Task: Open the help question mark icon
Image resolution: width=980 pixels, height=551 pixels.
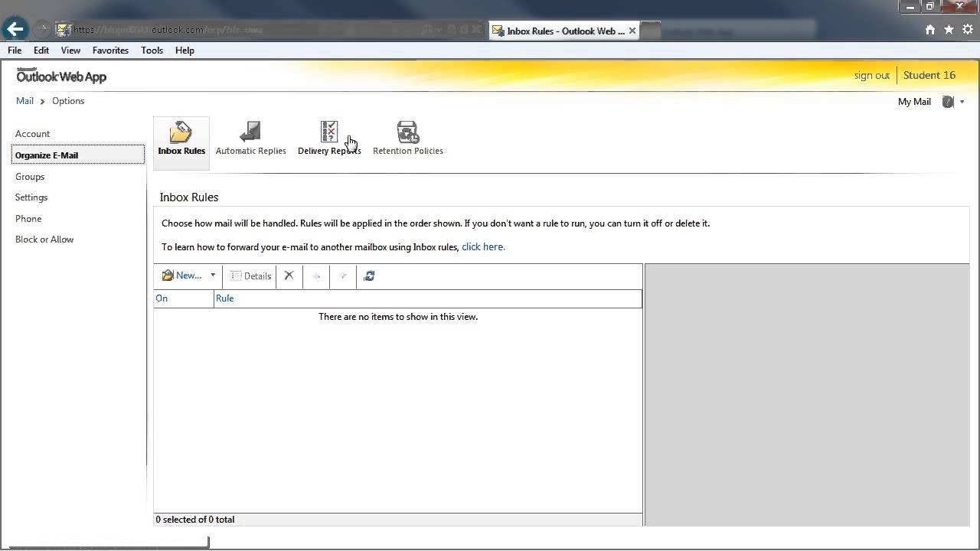Action: pyautogui.click(x=948, y=102)
